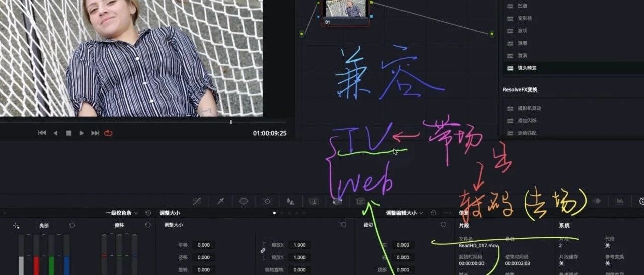Click the viewer timecode 01:00:09:25
The image size is (644, 275).
coord(270,133)
